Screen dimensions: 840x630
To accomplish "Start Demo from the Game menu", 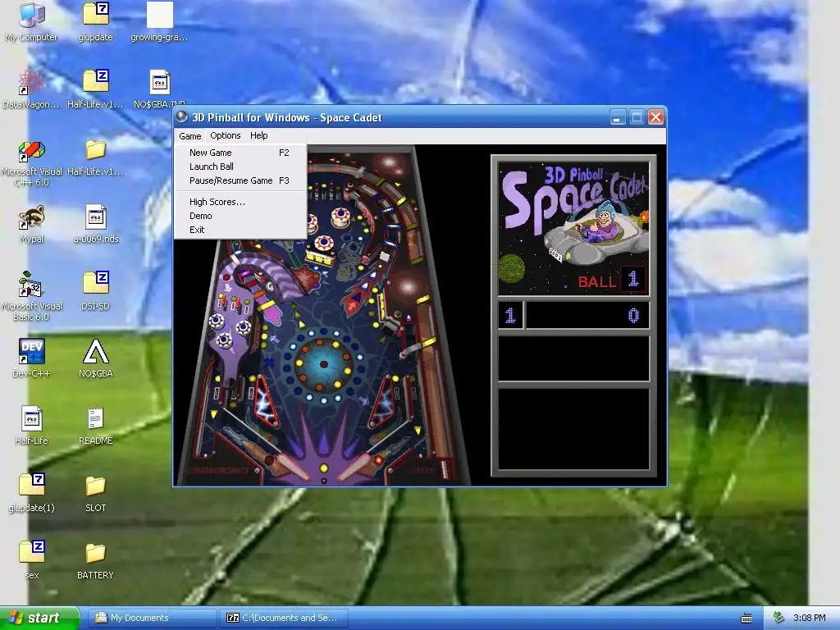I will [240, 216].
